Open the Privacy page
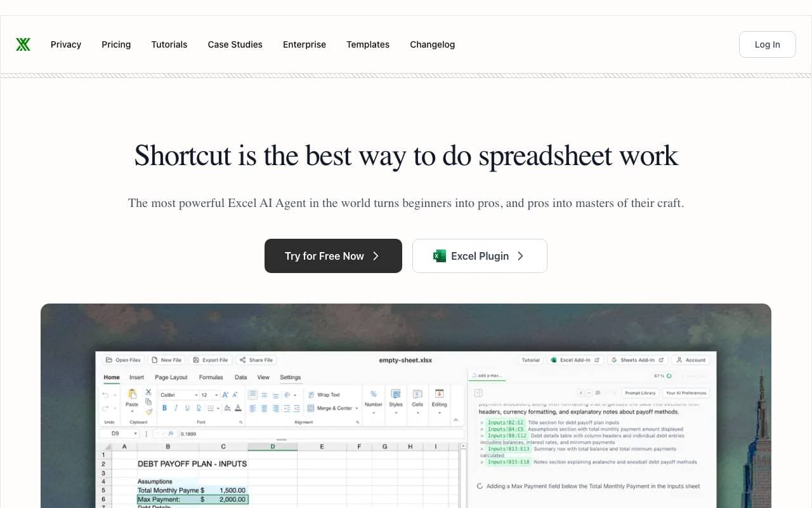The height and width of the screenshot is (508, 812). [66, 44]
